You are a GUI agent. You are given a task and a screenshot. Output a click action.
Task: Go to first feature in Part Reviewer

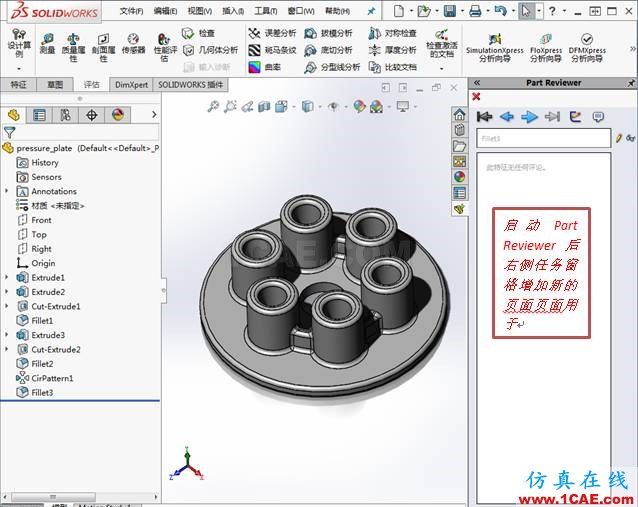[x=484, y=117]
